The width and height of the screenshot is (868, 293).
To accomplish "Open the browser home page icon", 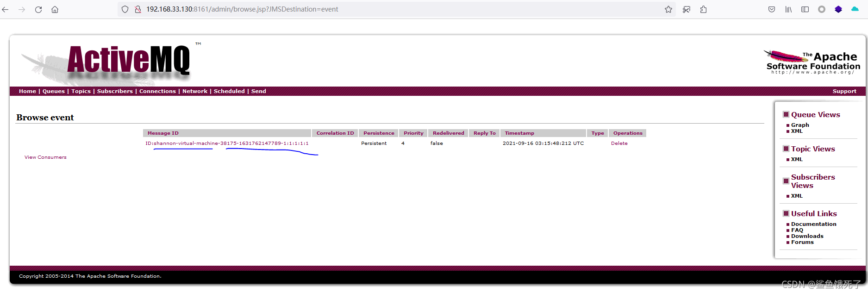I will tap(55, 9).
